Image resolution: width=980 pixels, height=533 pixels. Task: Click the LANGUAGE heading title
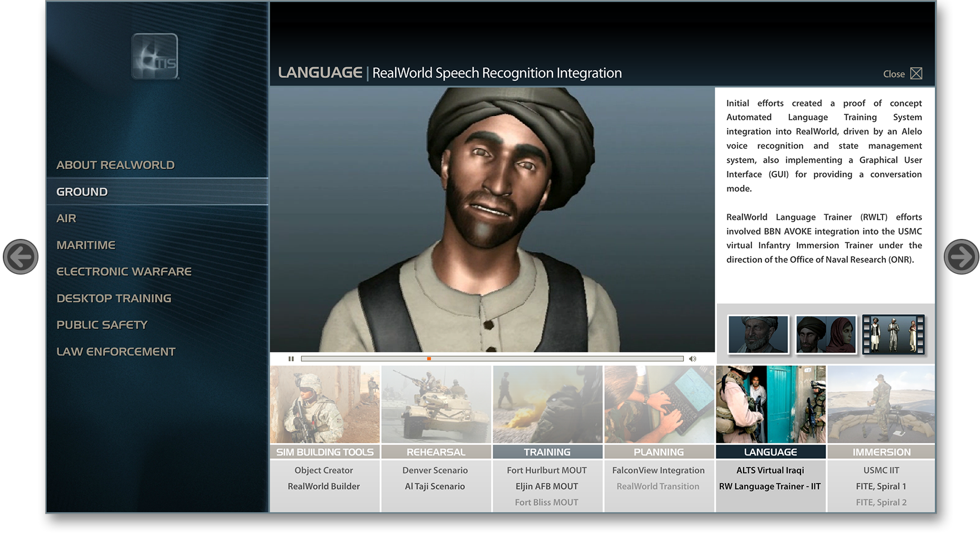click(320, 72)
